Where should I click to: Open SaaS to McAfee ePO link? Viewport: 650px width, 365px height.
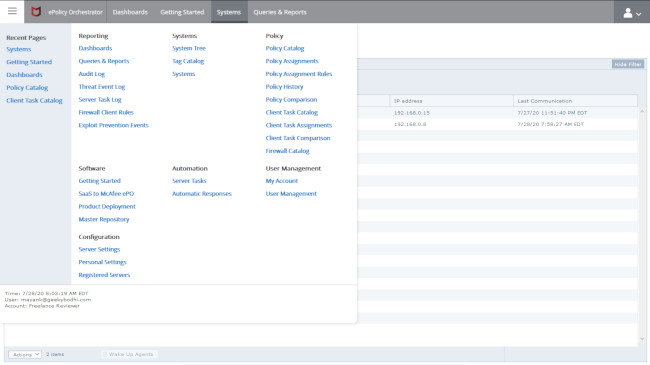pyautogui.click(x=106, y=194)
